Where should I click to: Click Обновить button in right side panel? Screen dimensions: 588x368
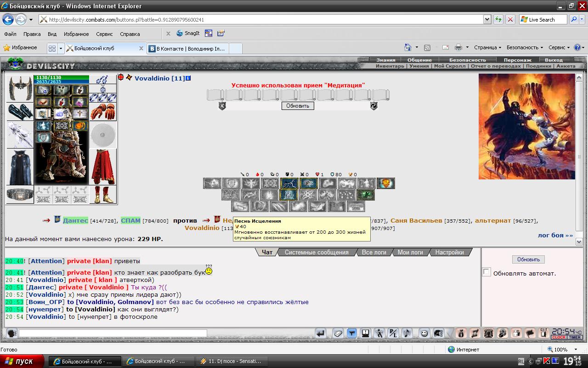(528, 259)
